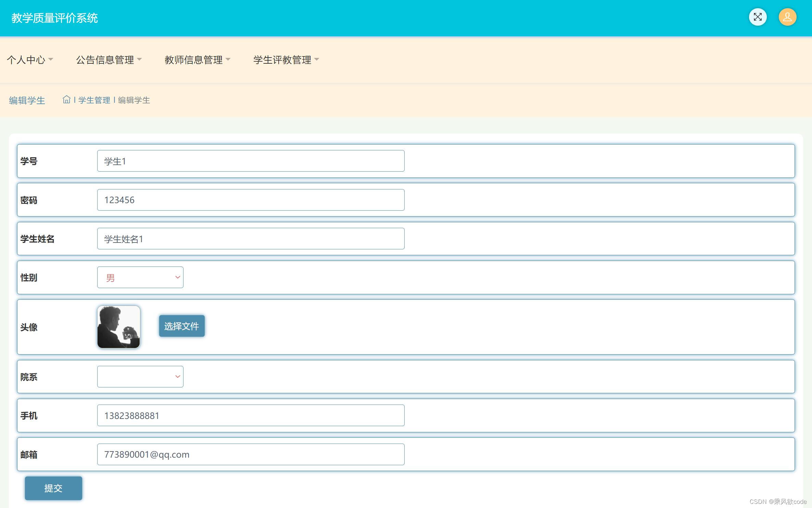The width and height of the screenshot is (812, 508).
Task: Open the 个人中心 menu
Action: pyautogui.click(x=26, y=60)
